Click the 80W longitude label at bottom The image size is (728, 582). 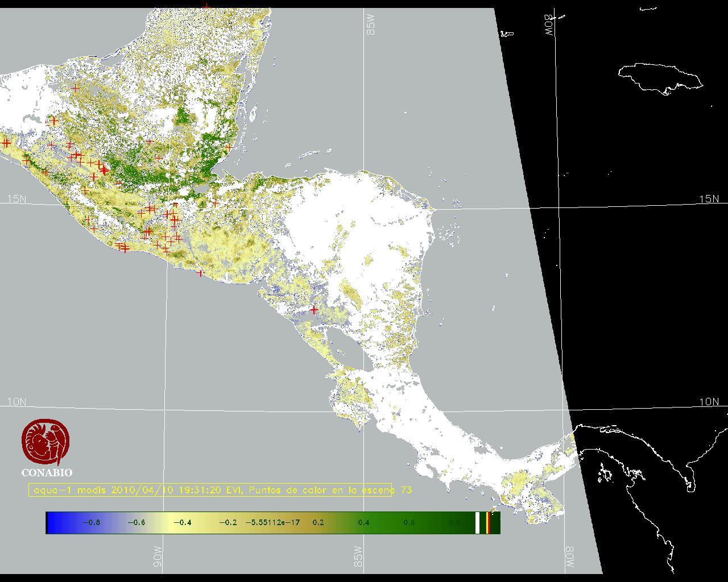[570, 556]
